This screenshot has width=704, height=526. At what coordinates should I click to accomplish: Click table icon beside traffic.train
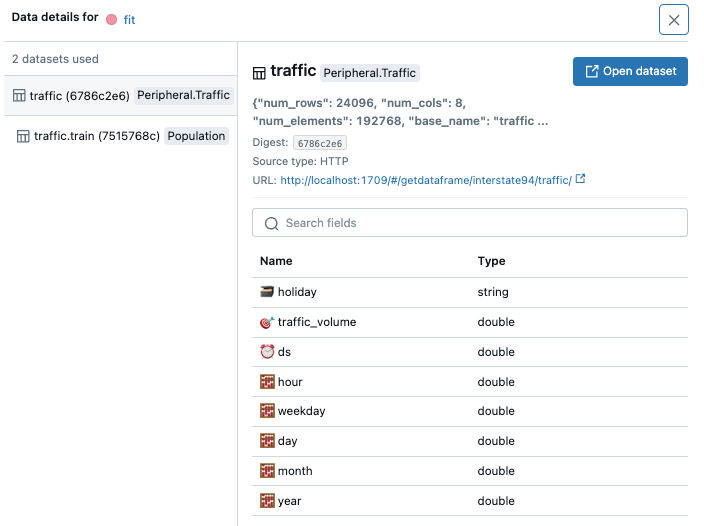pos(23,136)
